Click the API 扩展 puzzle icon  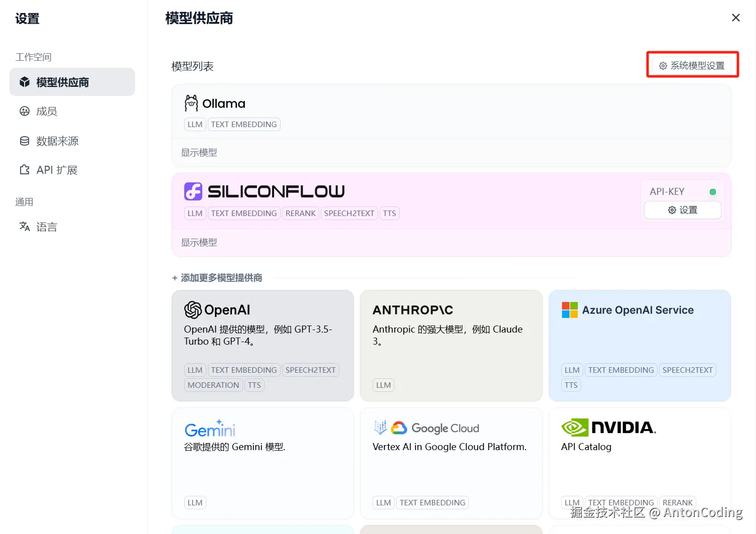coord(25,170)
